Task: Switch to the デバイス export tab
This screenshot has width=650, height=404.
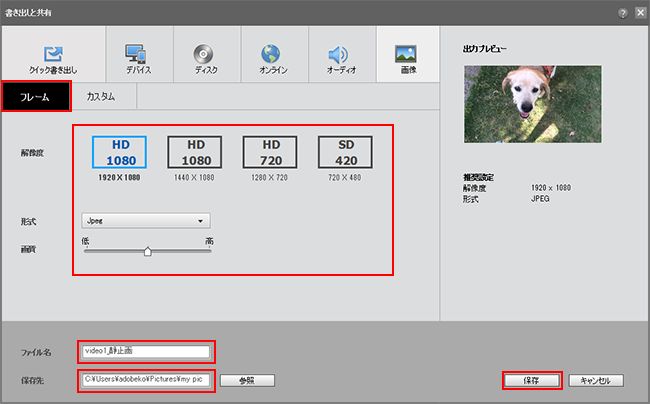Action: click(x=139, y=55)
